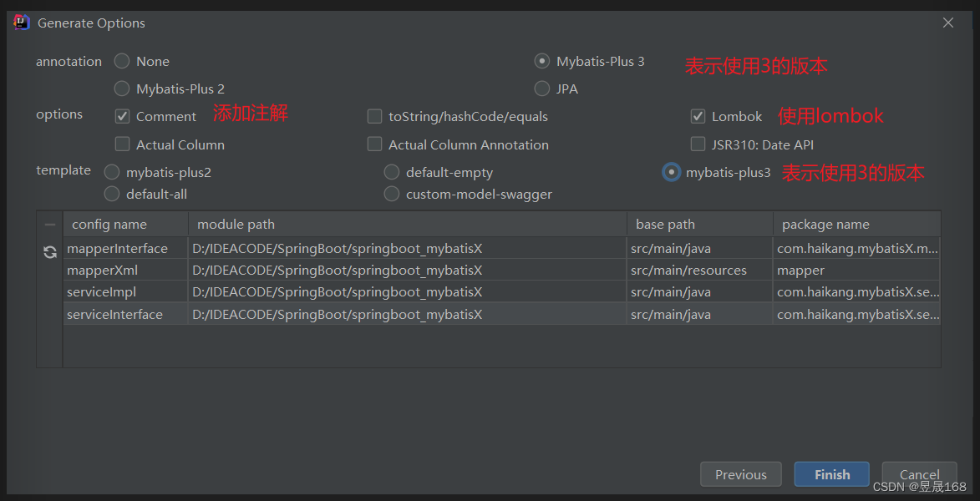
Task: Click the minus icon above the refresh icon
Action: (x=50, y=225)
